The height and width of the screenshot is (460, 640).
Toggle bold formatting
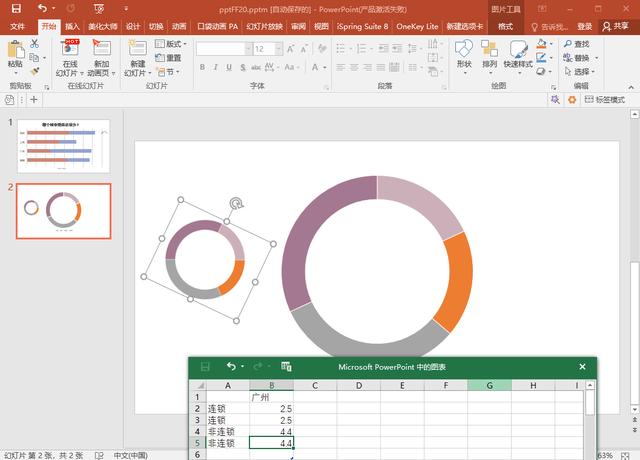pyautogui.click(x=202, y=68)
